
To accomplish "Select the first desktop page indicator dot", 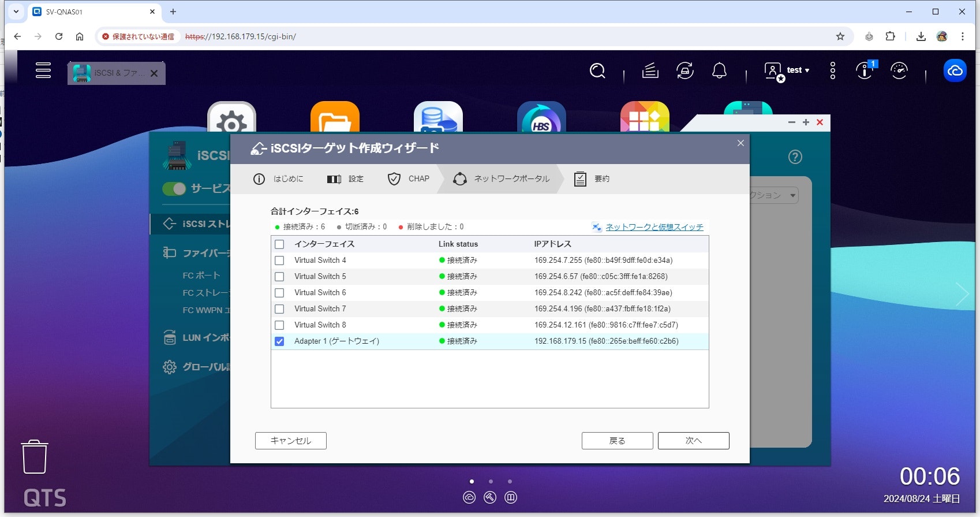I will [x=472, y=481].
